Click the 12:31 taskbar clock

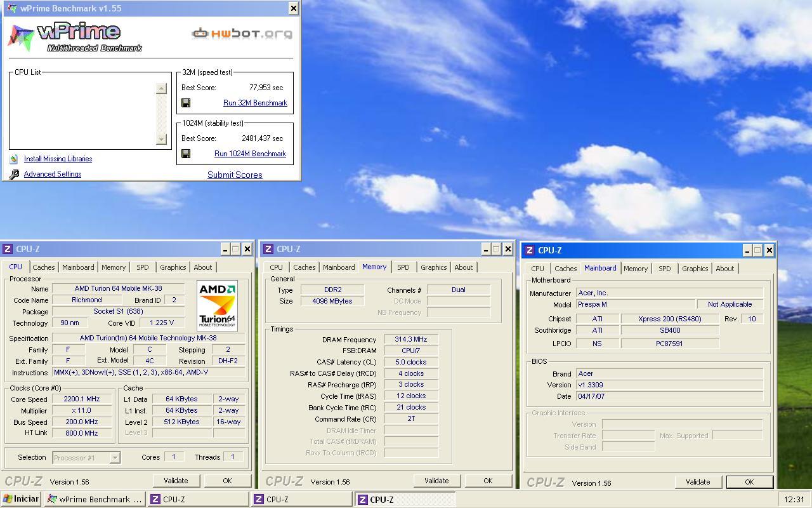794,499
